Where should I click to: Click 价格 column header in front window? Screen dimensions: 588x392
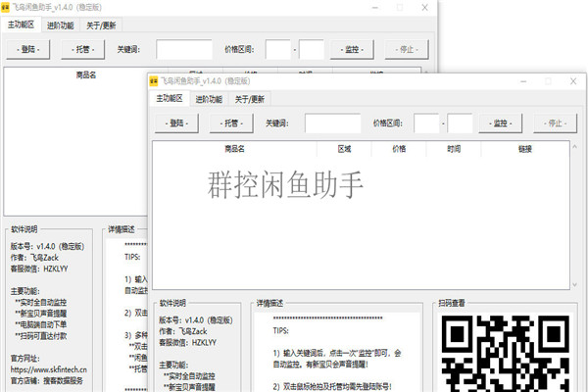(399, 149)
